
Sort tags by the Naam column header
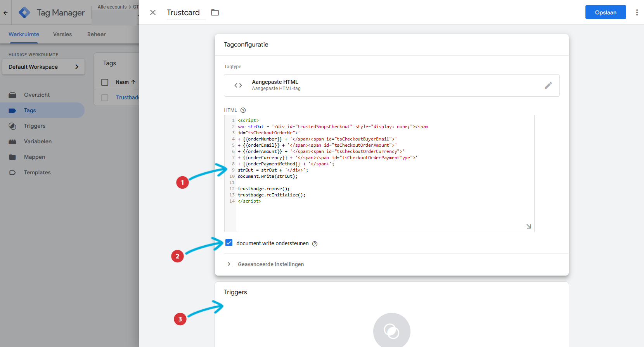[126, 82]
